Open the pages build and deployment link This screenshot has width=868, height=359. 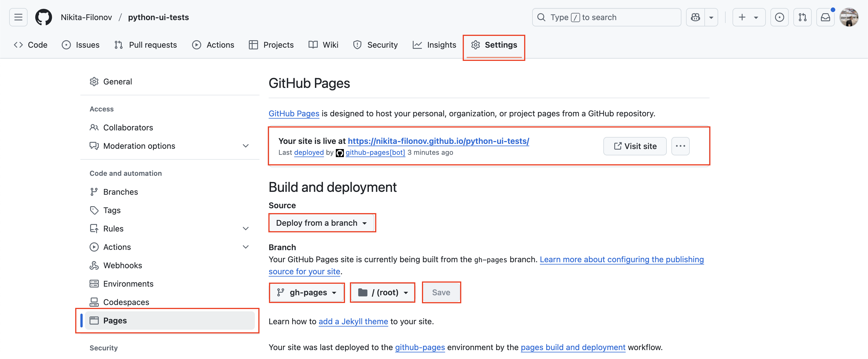click(573, 348)
